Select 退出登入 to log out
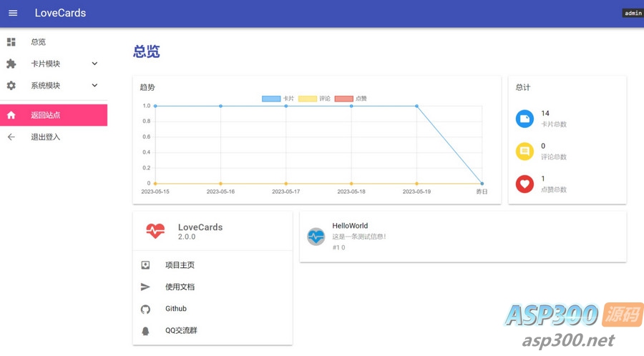The width and height of the screenshot is (644, 356). click(46, 137)
